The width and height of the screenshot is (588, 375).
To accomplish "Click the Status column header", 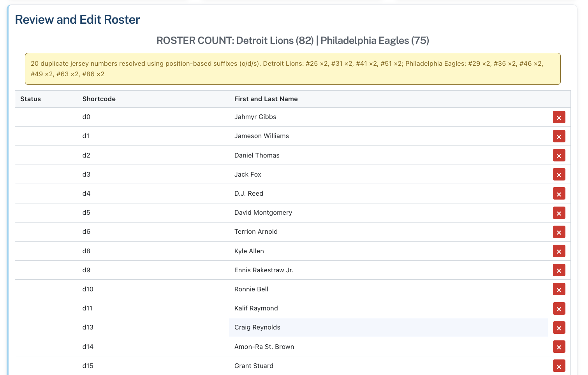I will [x=30, y=99].
